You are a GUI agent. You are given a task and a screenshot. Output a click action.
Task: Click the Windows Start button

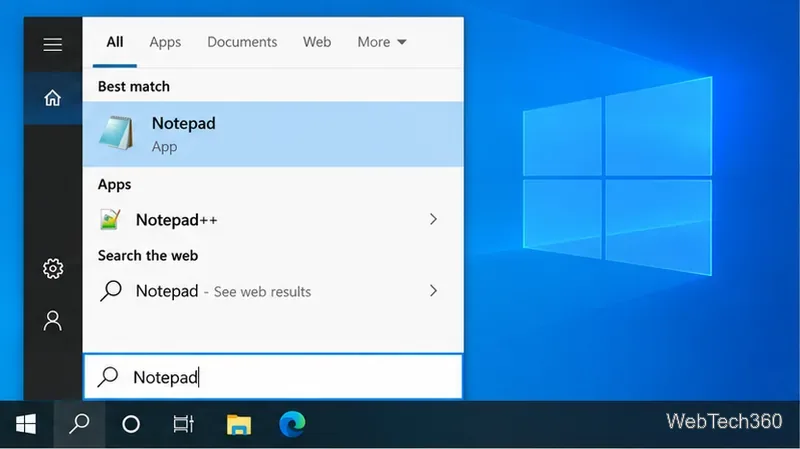26,424
